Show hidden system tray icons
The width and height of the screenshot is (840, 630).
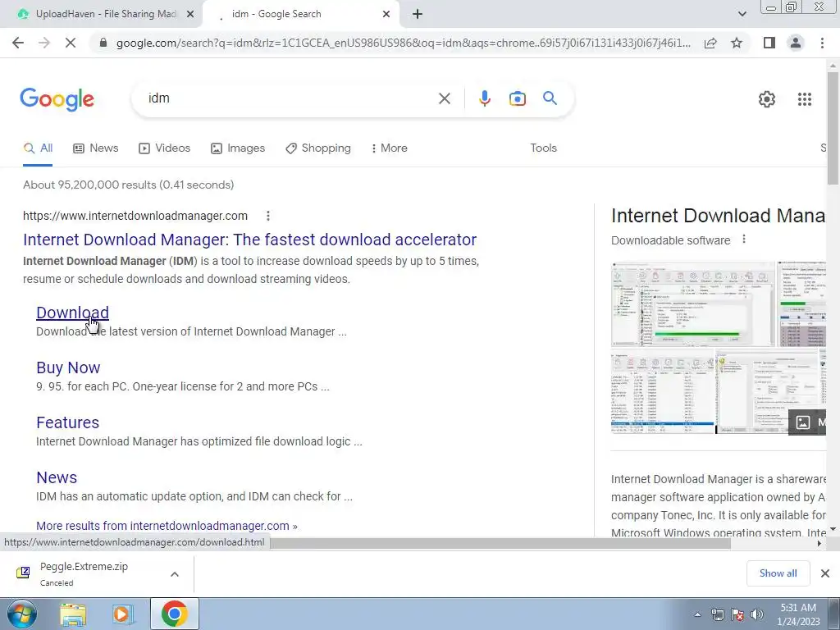point(697,615)
